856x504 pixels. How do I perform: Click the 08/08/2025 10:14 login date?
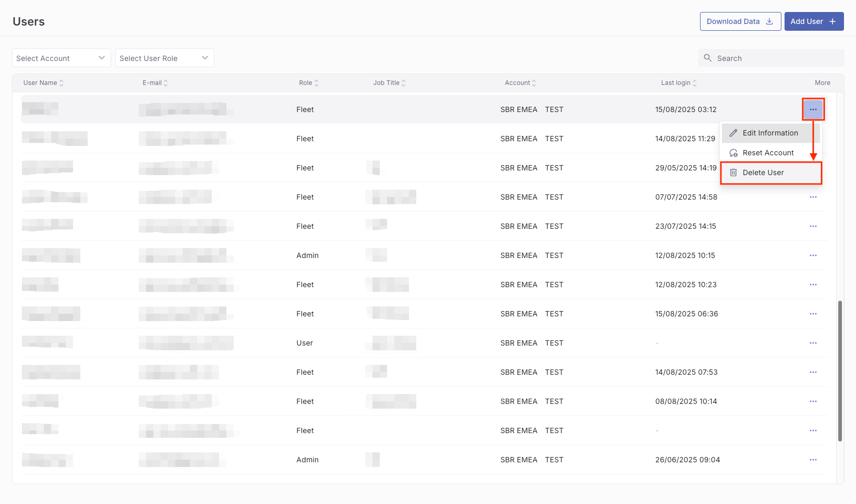(x=686, y=401)
